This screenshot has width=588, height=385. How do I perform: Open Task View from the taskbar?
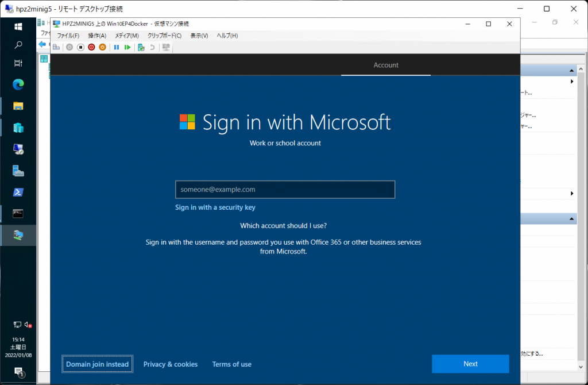18,63
